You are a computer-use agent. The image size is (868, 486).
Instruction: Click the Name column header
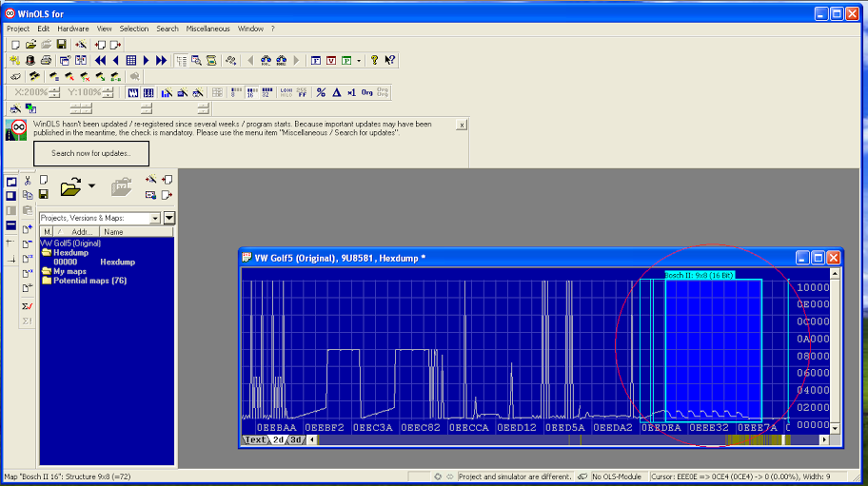tap(113, 232)
